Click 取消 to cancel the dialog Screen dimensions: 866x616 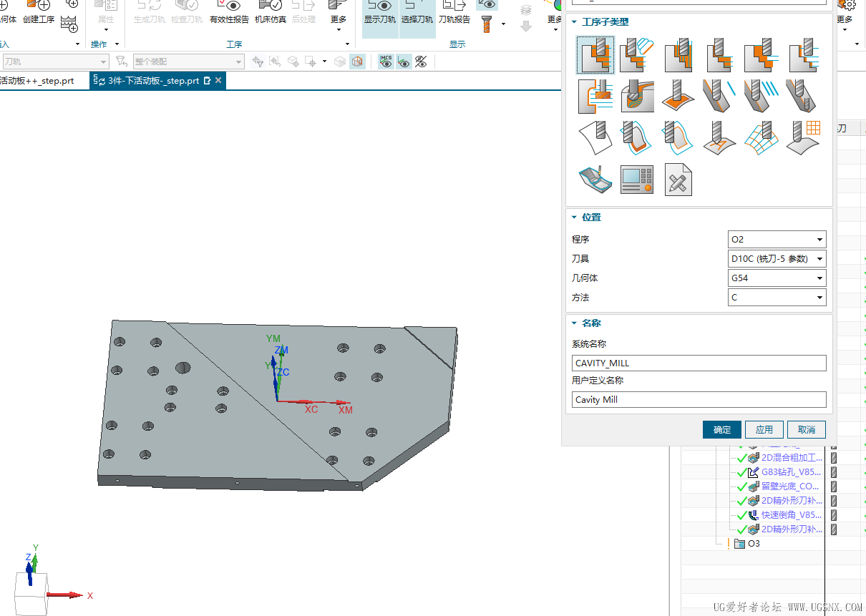[x=807, y=430]
